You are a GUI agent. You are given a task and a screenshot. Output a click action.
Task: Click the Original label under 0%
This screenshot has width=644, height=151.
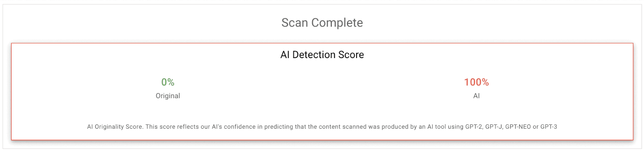pyautogui.click(x=168, y=96)
